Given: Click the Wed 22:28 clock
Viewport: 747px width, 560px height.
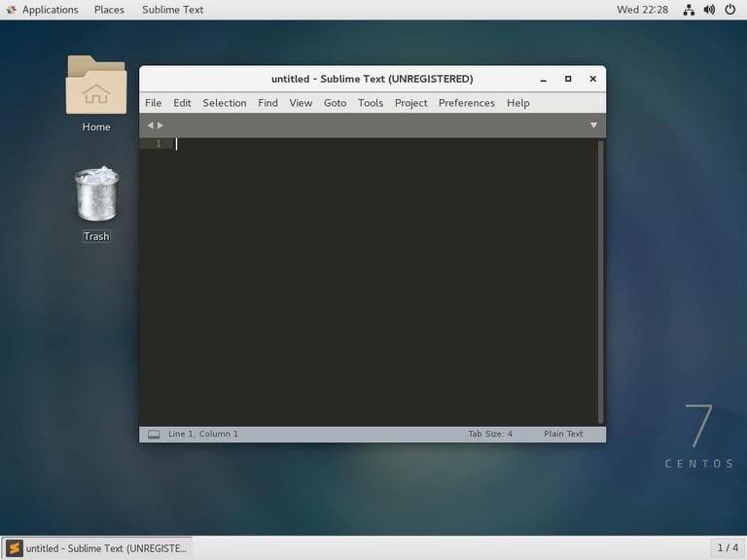Looking at the screenshot, I should pyautogui.click(x=642, y=10).
